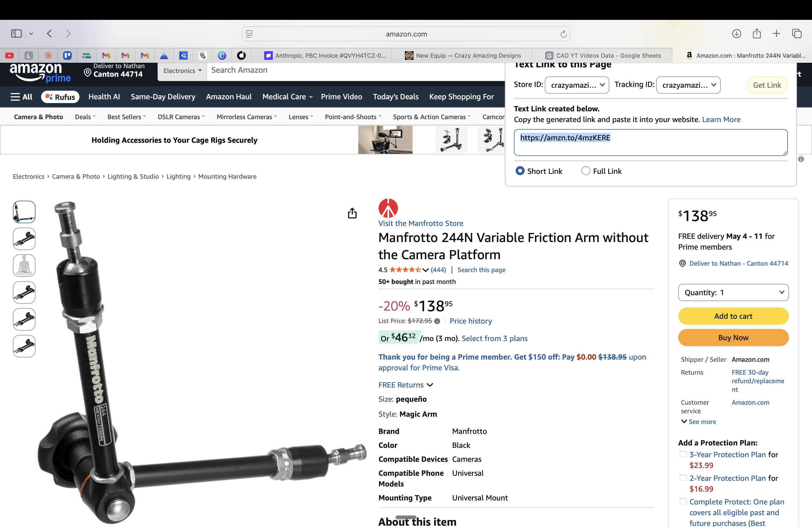This screenshot has height=527, width=812.
Task: Click the page reader icon in address bar
Action: click(x=249, y=34)
